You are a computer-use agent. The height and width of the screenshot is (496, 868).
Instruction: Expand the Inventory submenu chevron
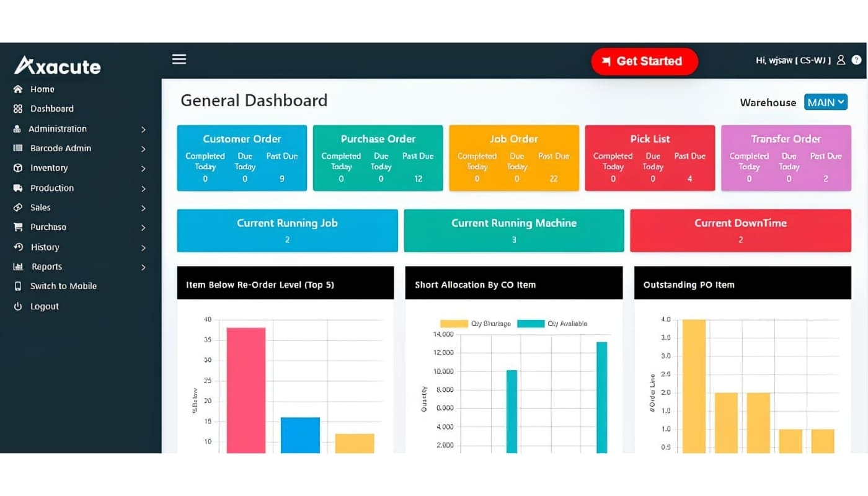(143, 169)
